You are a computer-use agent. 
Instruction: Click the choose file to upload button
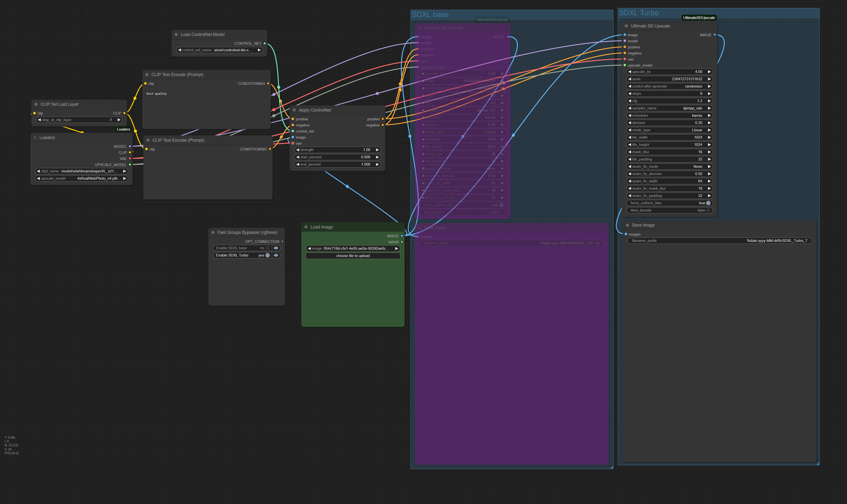353,256
